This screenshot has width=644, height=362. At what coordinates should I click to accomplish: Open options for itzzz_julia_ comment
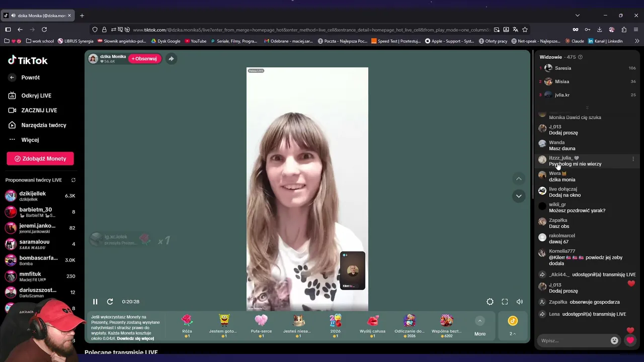(x=633, y=159)
